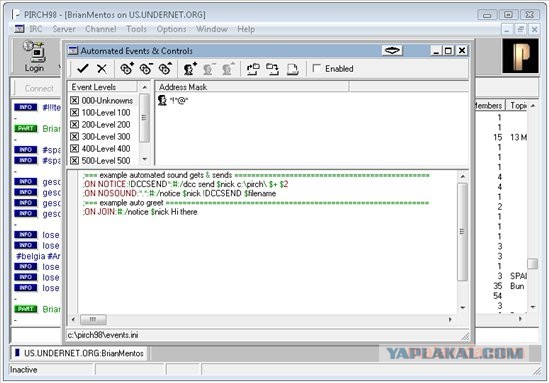Click the double-arrow button in events title bar
The height and width of the screenshot is (383, 549).
[392, 51]
